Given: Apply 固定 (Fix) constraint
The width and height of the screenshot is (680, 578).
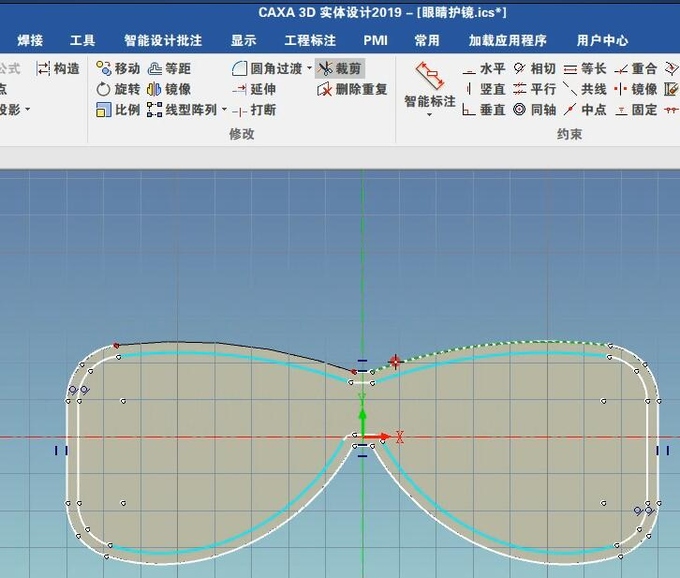Looking at the screenshot, I should (x=635, y=110).
